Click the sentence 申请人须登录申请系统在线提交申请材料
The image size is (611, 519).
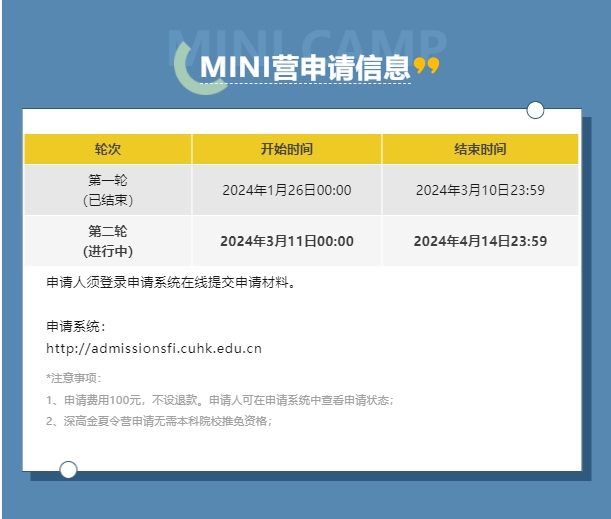171,282
